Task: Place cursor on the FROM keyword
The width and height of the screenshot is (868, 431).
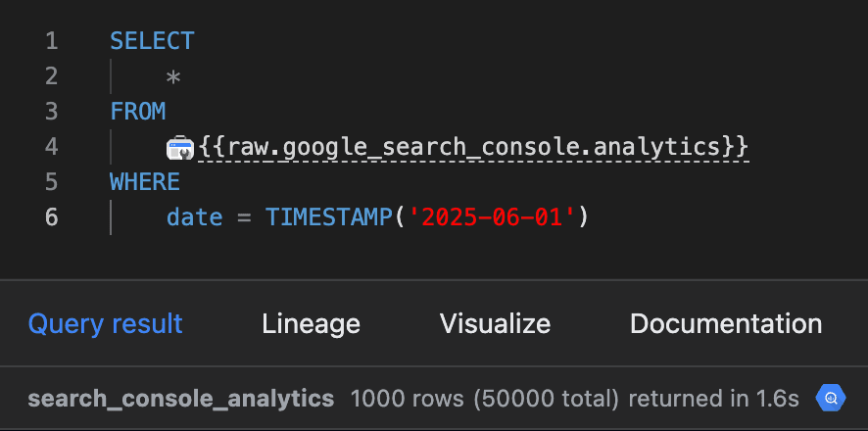Action: 138,112
